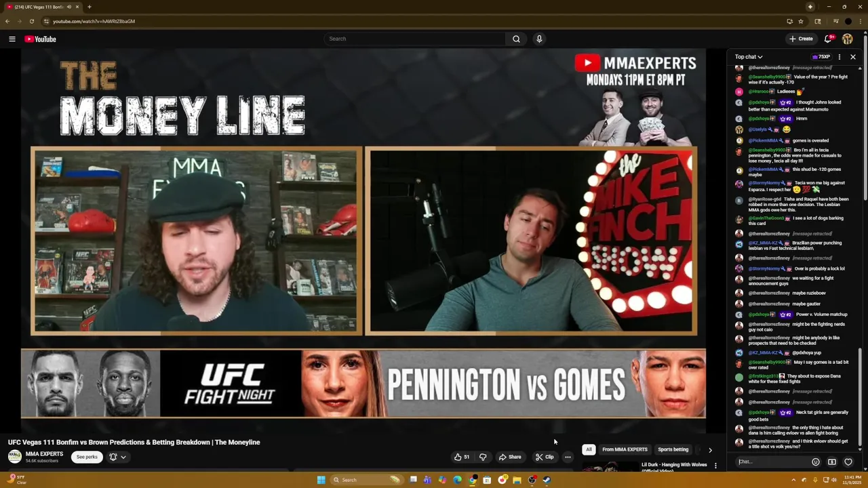
Task: Click the Gemini sparkle button in title bar
Action: 810,7
